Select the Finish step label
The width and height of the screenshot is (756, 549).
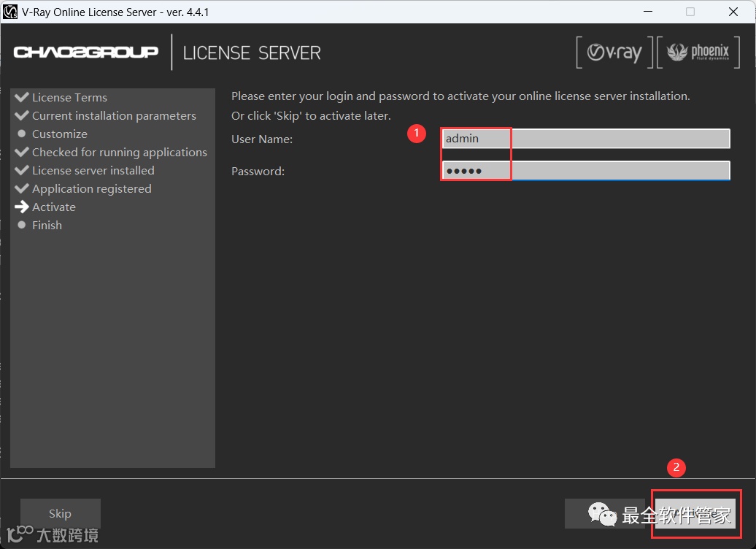(x=47, y=226)
